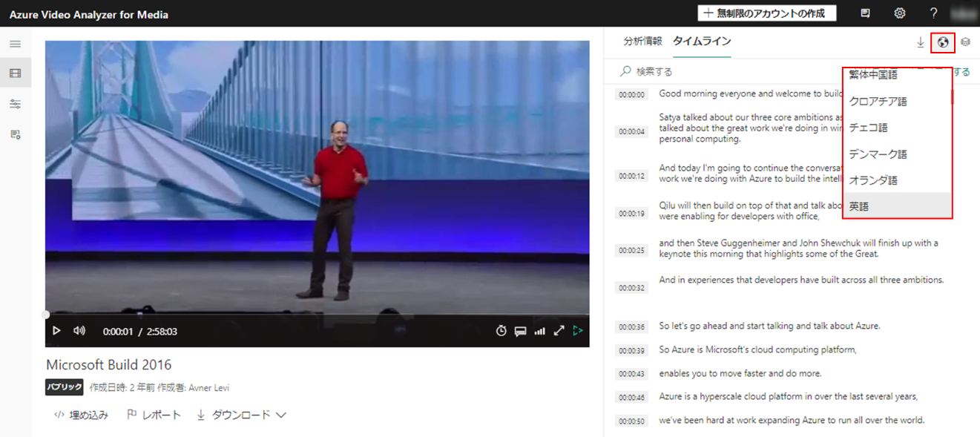Choose デンマーク語 from the language list
The width and height of the screenshot is (980, 437).
897,154
